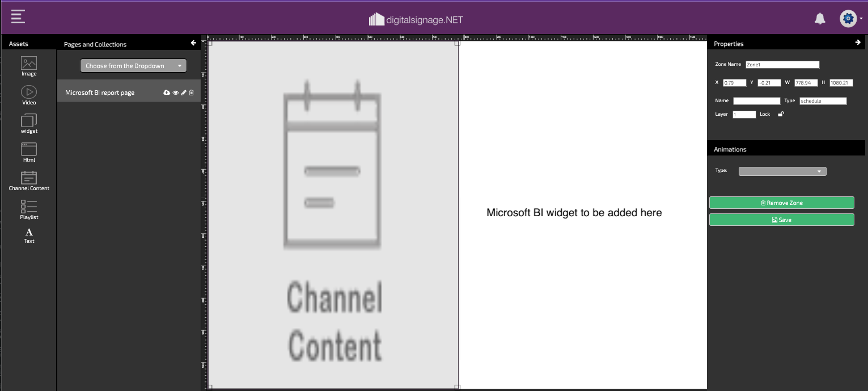868x391 pixels.
Task: Click the Name input field
Action: pos(757,101)
